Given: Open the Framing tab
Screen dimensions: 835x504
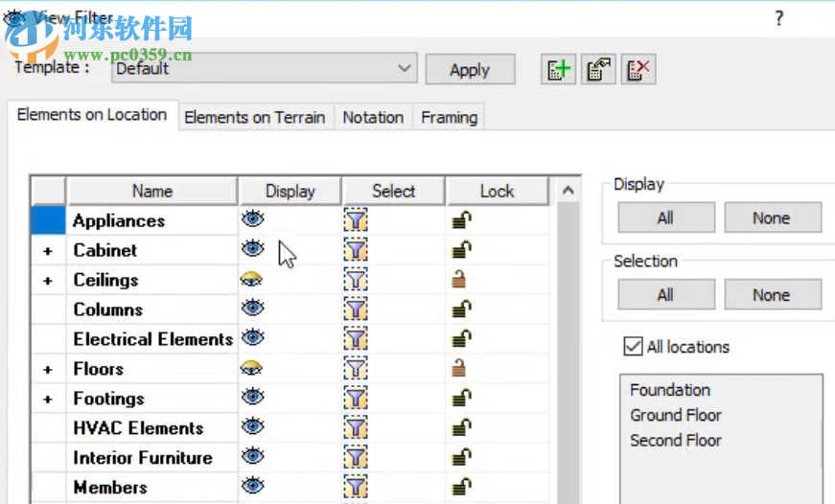Looking at the screenshot, I should coord(449,117).
